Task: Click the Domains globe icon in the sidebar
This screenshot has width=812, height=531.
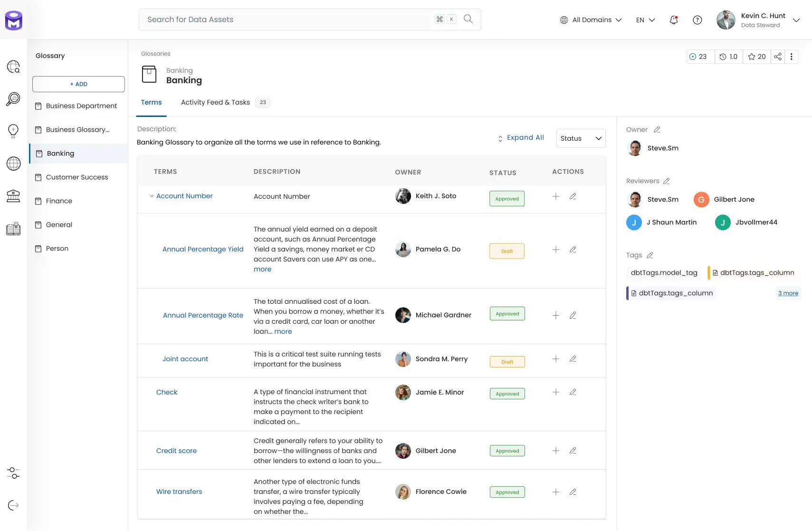Action: click(x=13, y=164)
